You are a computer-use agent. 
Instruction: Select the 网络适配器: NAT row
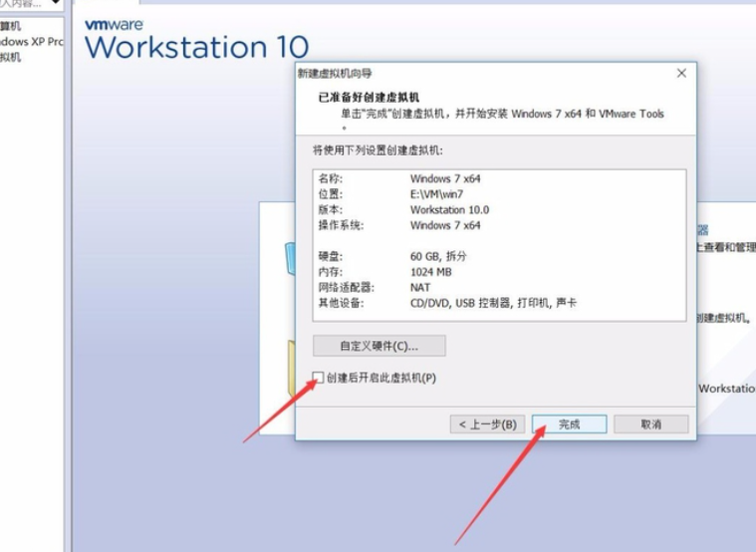pos(499,288)
